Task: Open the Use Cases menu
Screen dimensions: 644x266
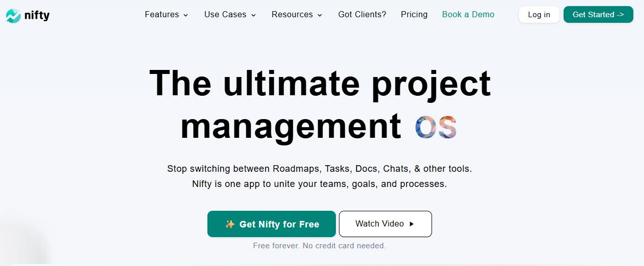Action: (x=230, y=15)
